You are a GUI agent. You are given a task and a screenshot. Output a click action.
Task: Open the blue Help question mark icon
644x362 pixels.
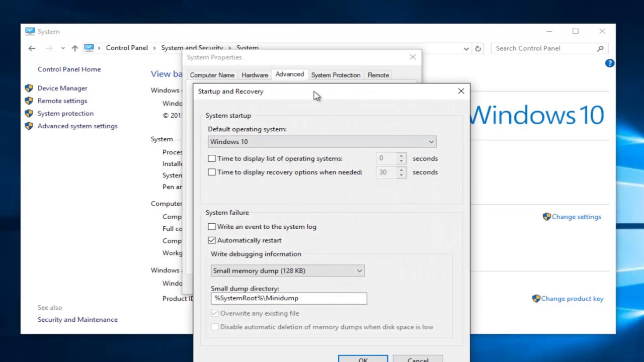[610, 63]
